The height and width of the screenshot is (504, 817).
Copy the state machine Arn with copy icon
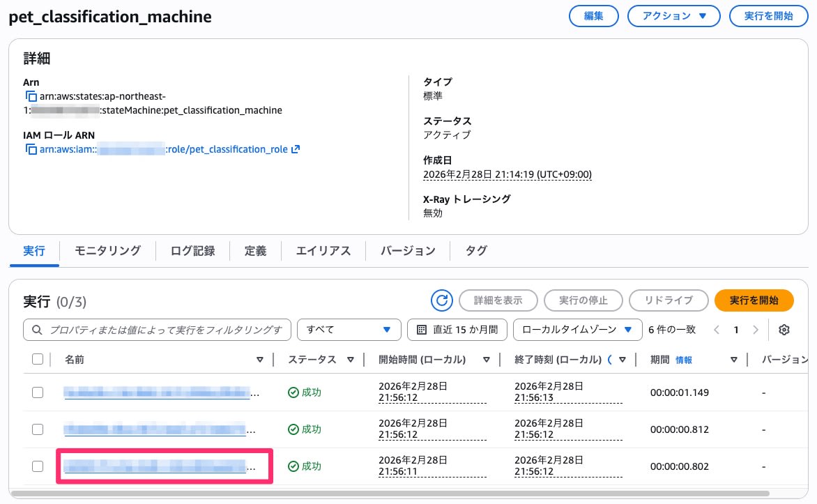pos(31,96)
